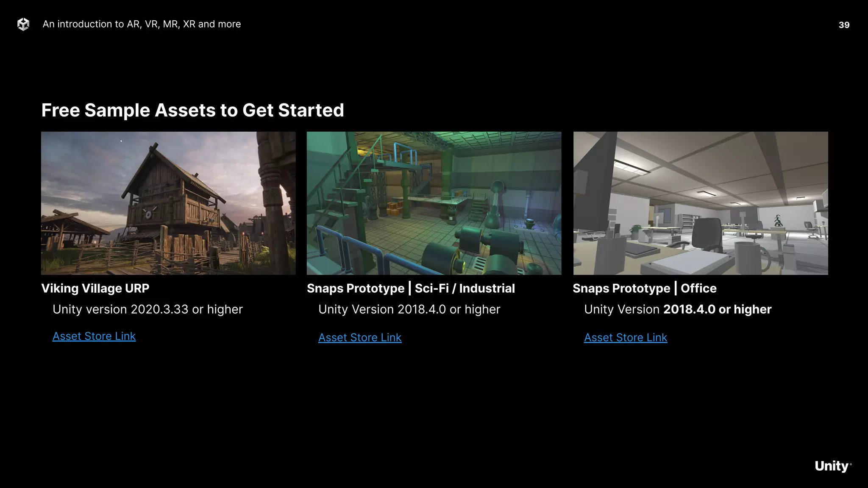Open Sci-Fi / Industrial Asset Store Link
This screenshot has width=868, height=488.
click(x=360, y=337)
